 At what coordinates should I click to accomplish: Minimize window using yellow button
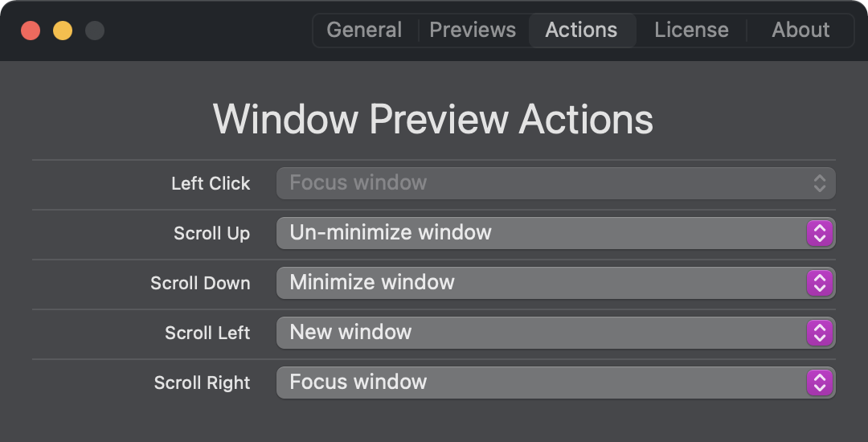point(63,30)
